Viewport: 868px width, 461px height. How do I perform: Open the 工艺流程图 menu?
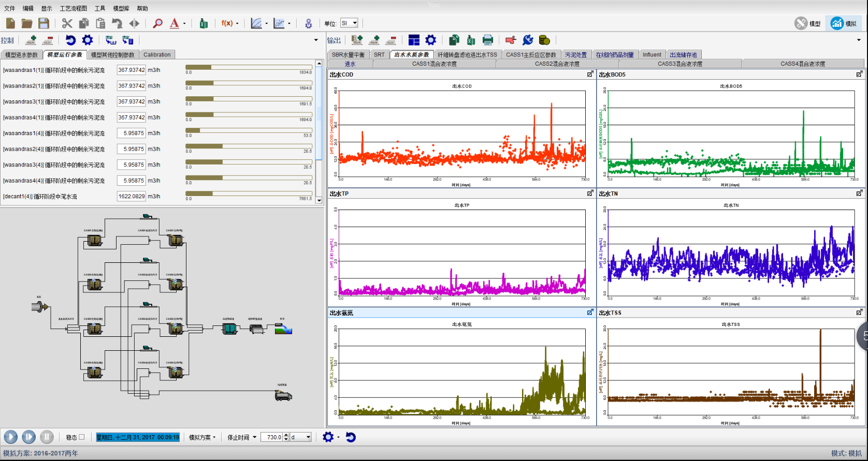pos(73,8)
